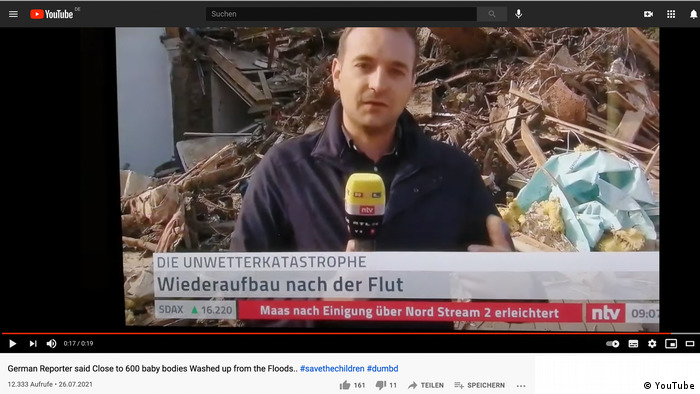Screen dimensions: 700x394
Task: Play the video
Action: [12, 344]
